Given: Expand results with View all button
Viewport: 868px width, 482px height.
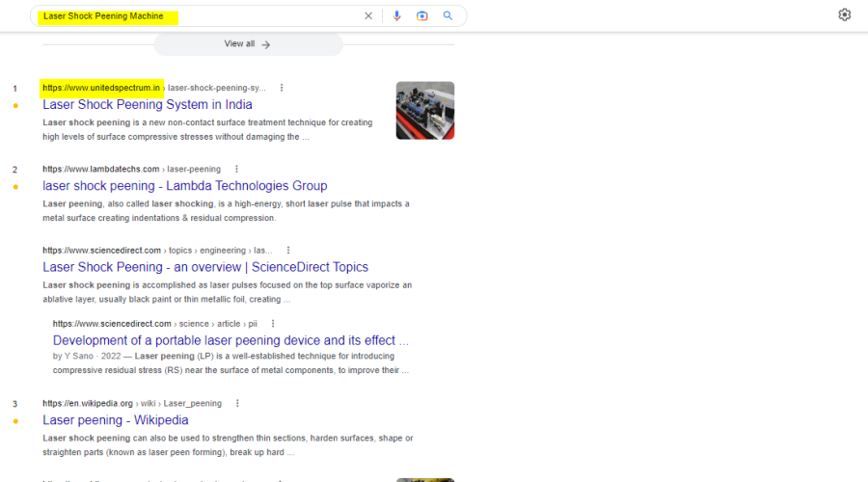Looking at the screenshot, I should pyautogui.click(x=248, y=44).
